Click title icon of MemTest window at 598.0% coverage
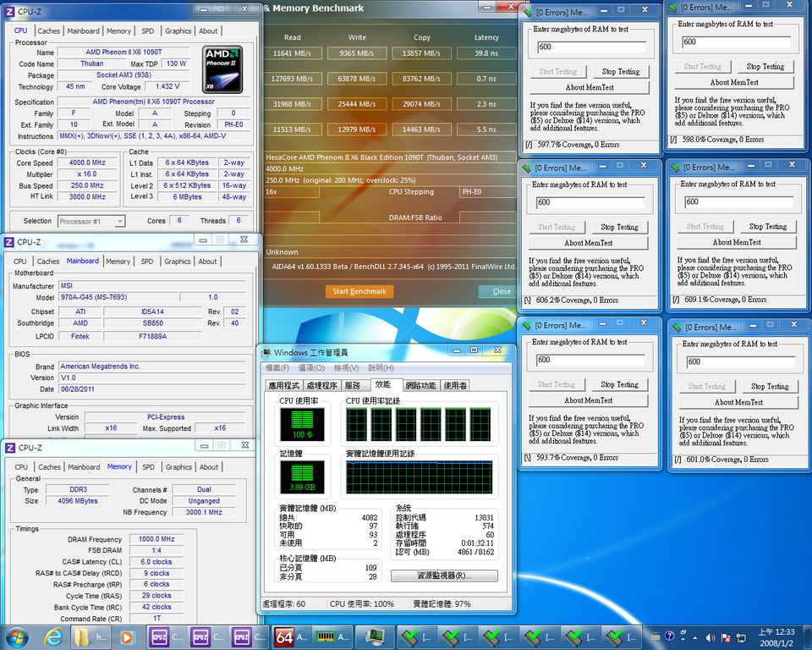This screenshot has width=812, height=650. click(672, 8)
